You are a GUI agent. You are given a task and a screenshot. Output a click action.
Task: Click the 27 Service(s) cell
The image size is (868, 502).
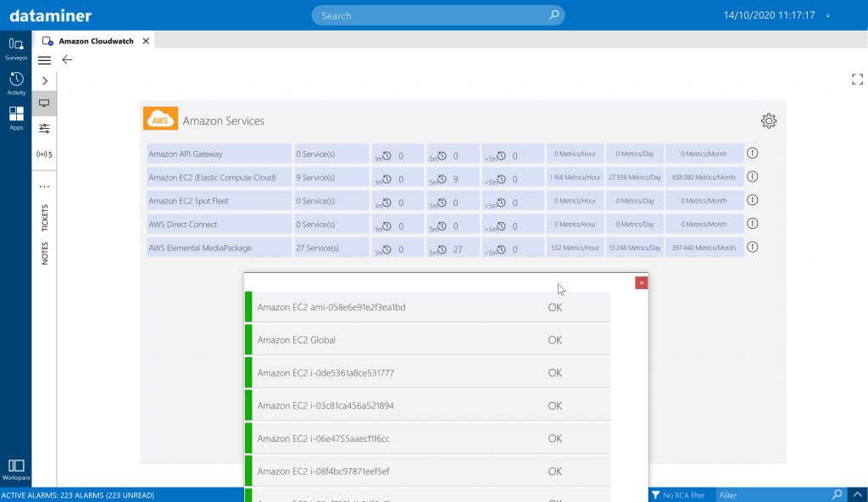click(331, 248)
